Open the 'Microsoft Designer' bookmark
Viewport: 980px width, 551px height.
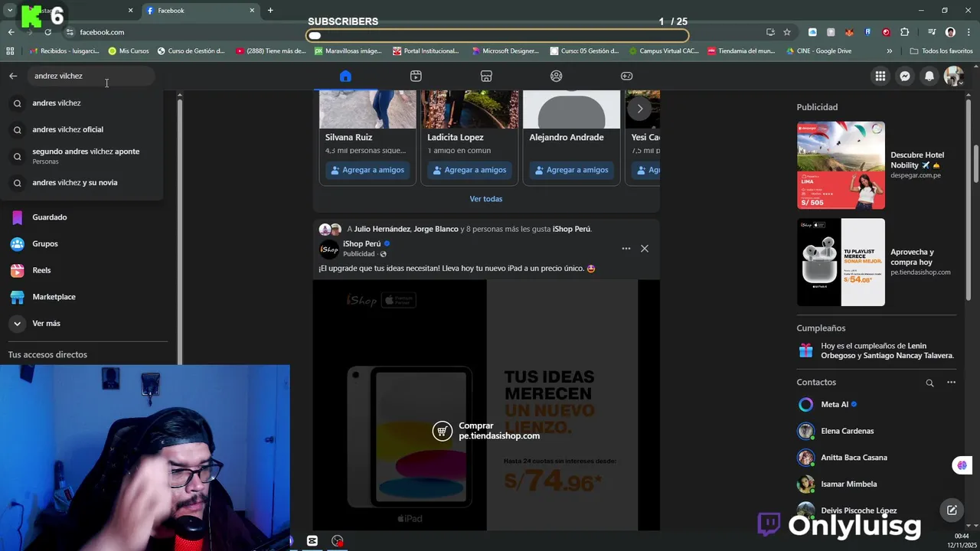pyautogui.click(x=505, y=51)
